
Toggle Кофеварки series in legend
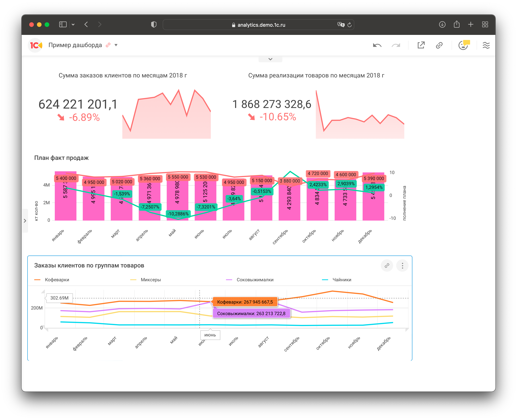(57, 280)
